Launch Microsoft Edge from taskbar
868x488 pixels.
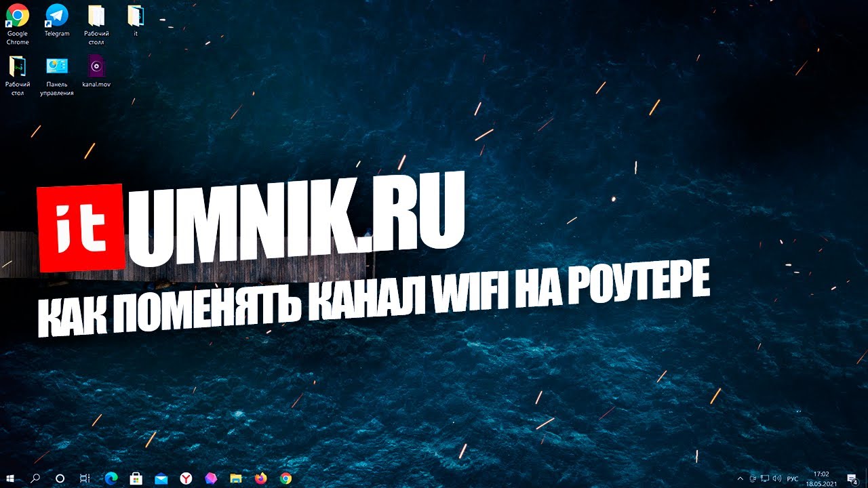click(x=111, y=479)
